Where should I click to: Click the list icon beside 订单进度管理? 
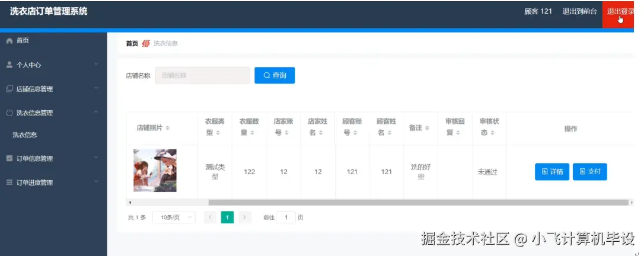(x=9, y=182)
